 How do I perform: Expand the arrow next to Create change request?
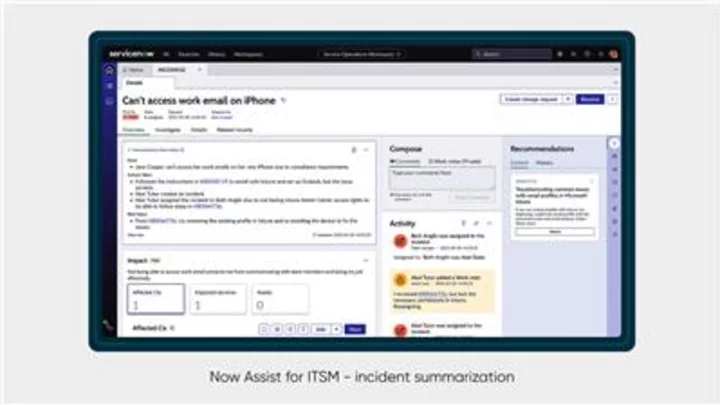[568, 99]
